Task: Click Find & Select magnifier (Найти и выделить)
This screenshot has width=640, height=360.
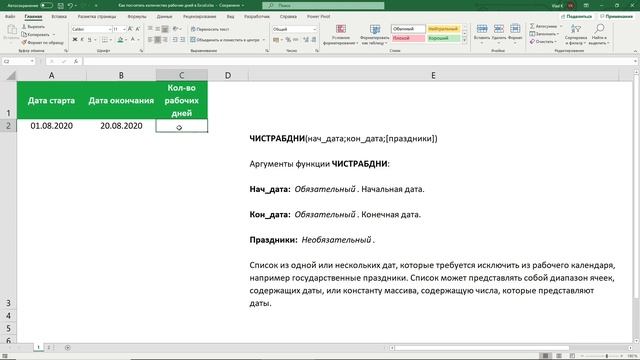Action: [599, 34]
